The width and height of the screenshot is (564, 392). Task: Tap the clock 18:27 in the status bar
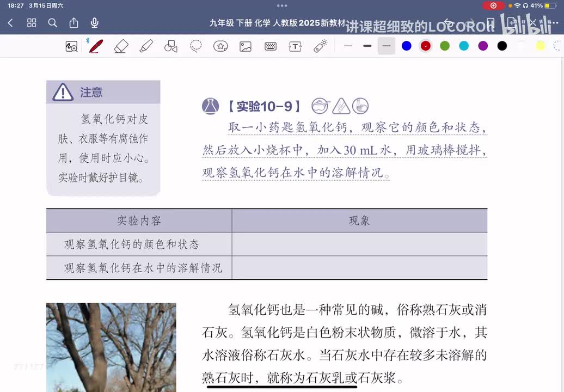[x=15, y=6]
